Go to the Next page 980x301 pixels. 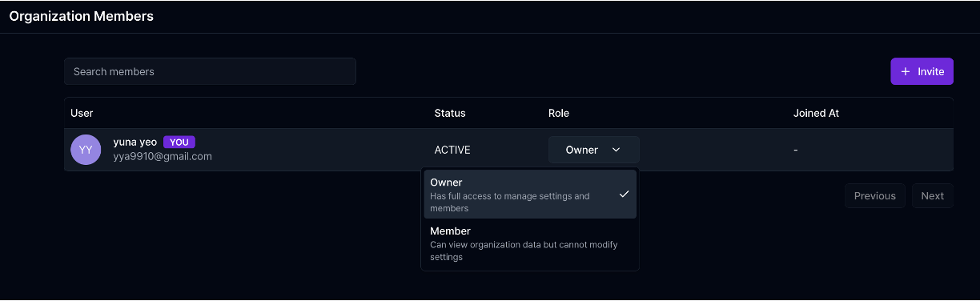click(932, 196)
